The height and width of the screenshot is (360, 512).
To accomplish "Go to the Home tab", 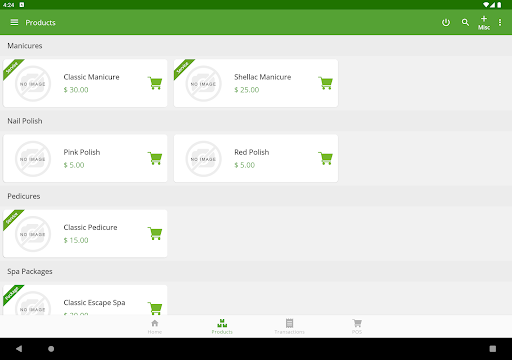I will click(x=155, y=327).
